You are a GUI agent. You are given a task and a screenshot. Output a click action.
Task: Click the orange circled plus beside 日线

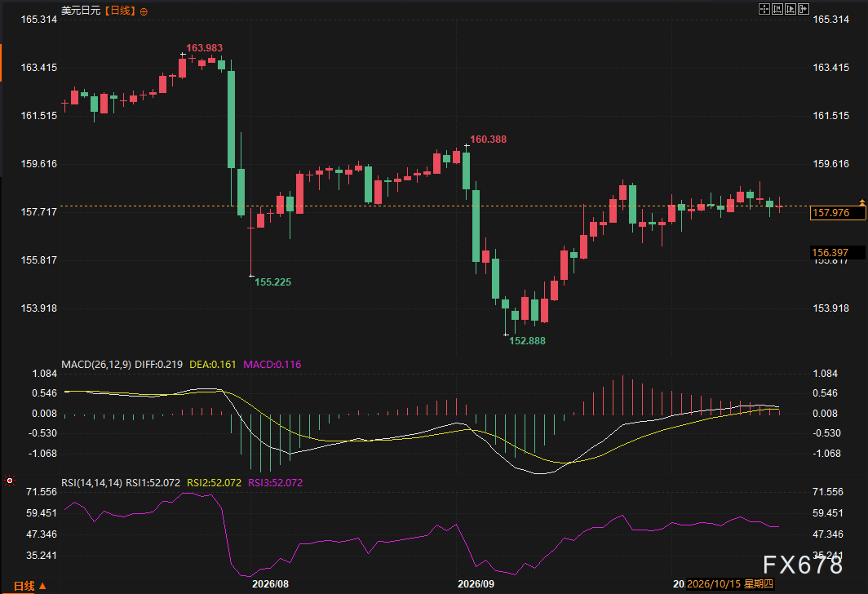point(144,11)
